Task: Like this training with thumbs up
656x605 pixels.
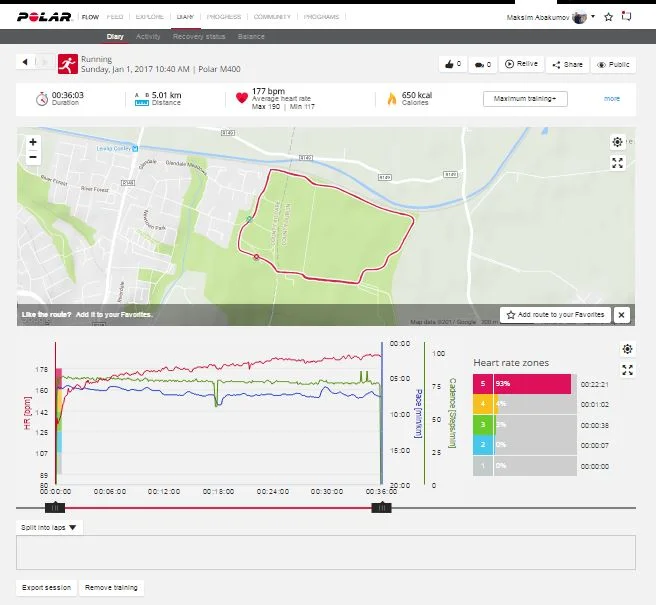Action: tap(452, 64)
